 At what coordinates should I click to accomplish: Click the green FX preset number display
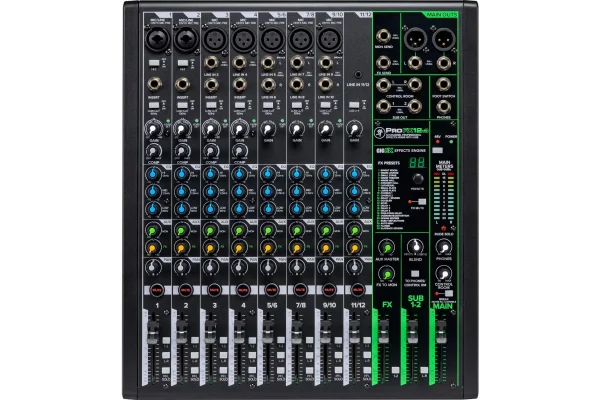[x=417, y=162]
